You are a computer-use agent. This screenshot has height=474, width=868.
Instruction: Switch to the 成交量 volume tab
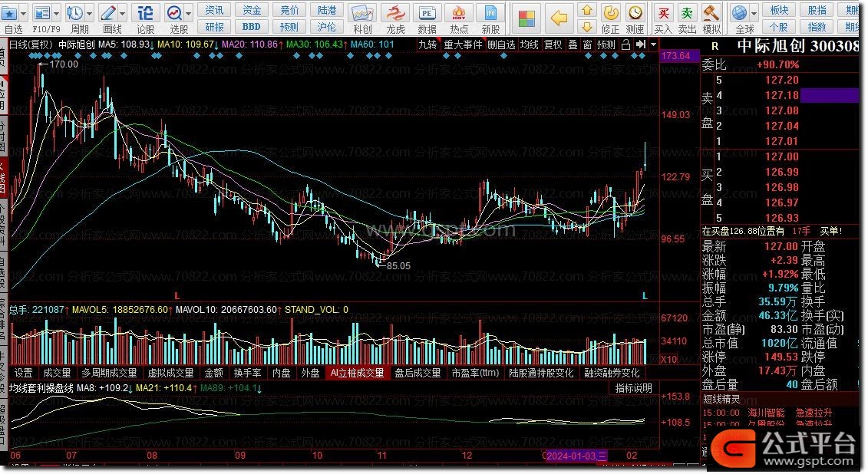click(x=57, y=374)
